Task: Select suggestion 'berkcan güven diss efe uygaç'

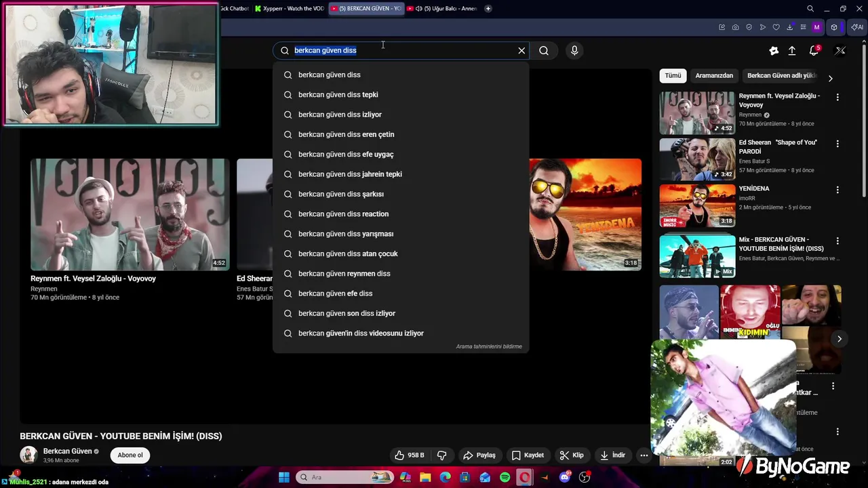Action: 401,154
